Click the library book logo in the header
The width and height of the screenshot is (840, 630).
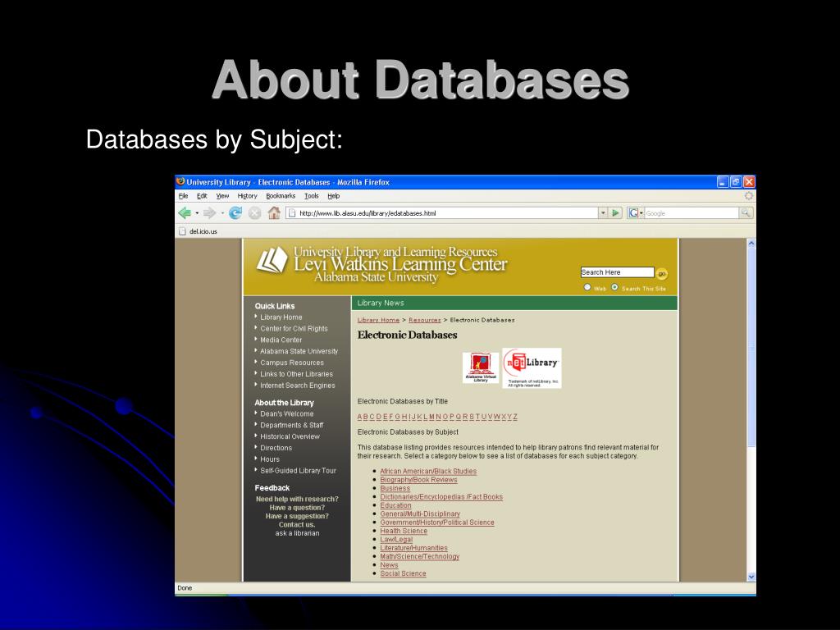[x=272, y=260]
